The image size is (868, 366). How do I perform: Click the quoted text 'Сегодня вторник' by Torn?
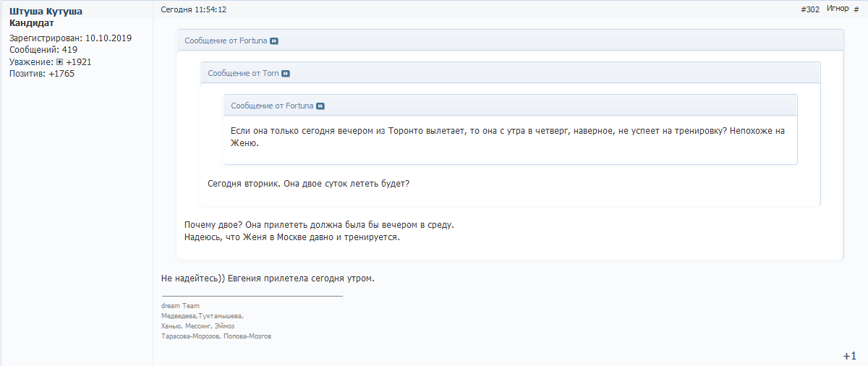[x=308, y=184]
